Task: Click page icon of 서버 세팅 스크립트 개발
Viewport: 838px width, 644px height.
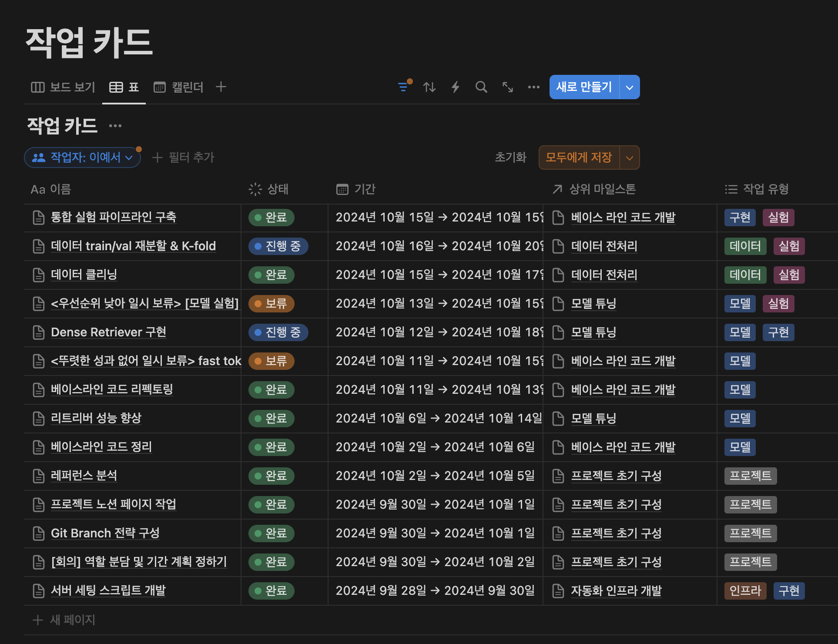Action: point(39,591)
